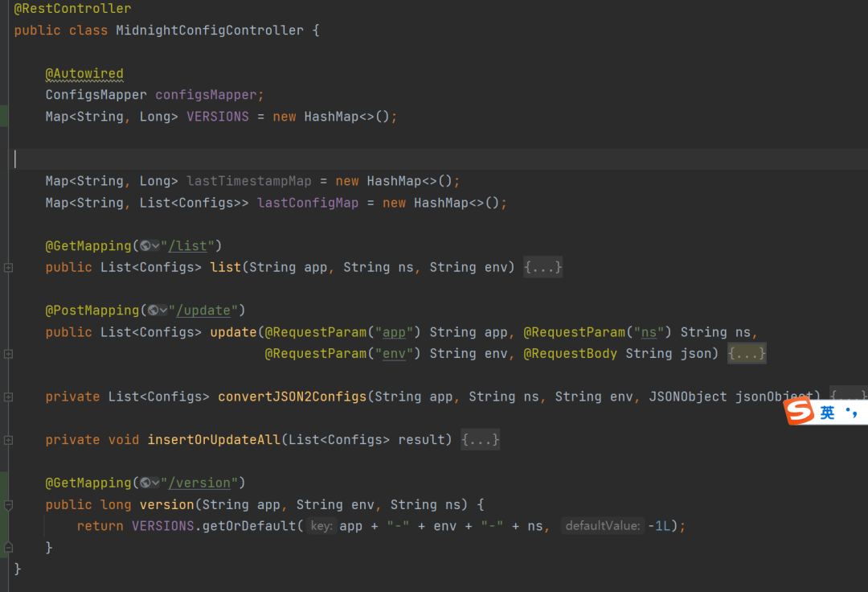Click the convertJSON2Configs method name
Screen dimensions: 868x592
click(293, 397)
